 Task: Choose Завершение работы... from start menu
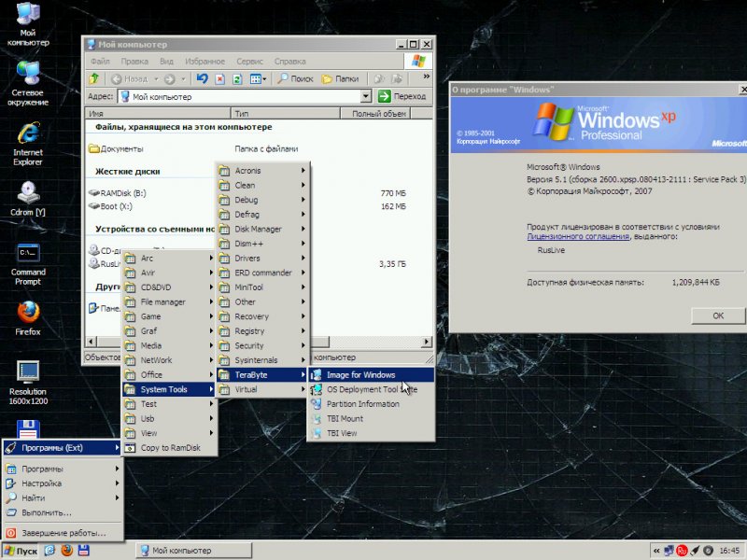pyautogui.click(x=63, y=533)
